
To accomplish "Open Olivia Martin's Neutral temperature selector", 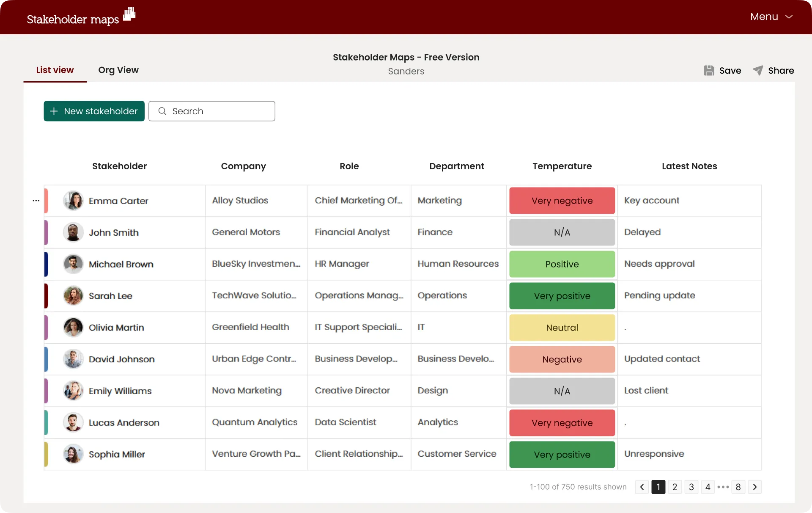I will point(562,328).
